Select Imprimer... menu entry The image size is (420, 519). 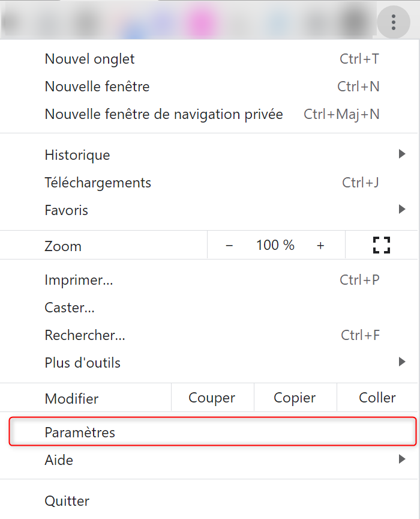tap(79, 280)
